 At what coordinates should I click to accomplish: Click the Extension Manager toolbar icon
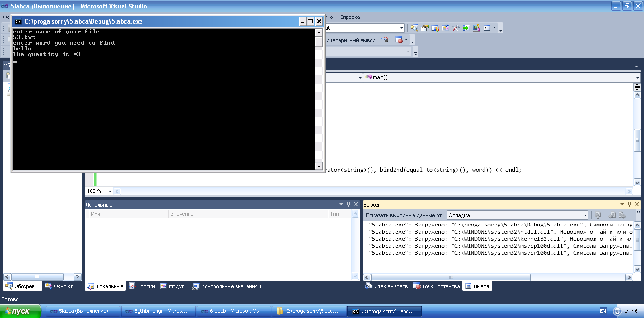coord(477,28)
